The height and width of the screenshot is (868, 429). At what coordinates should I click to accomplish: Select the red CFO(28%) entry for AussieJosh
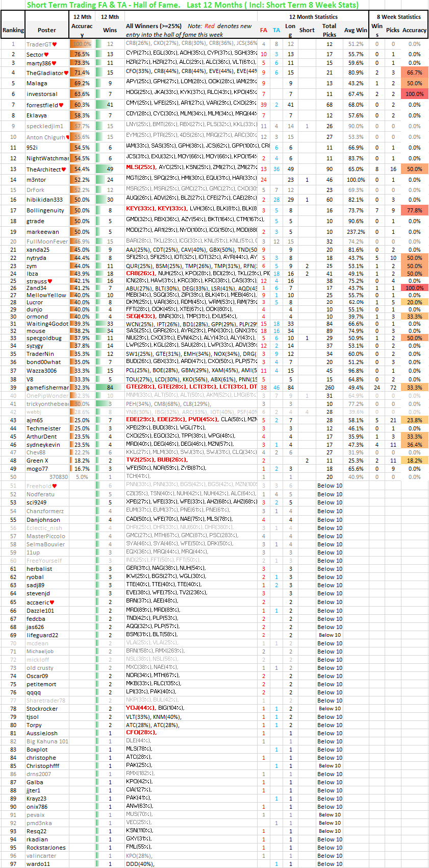pyautogui.click(x=141, y=733)
